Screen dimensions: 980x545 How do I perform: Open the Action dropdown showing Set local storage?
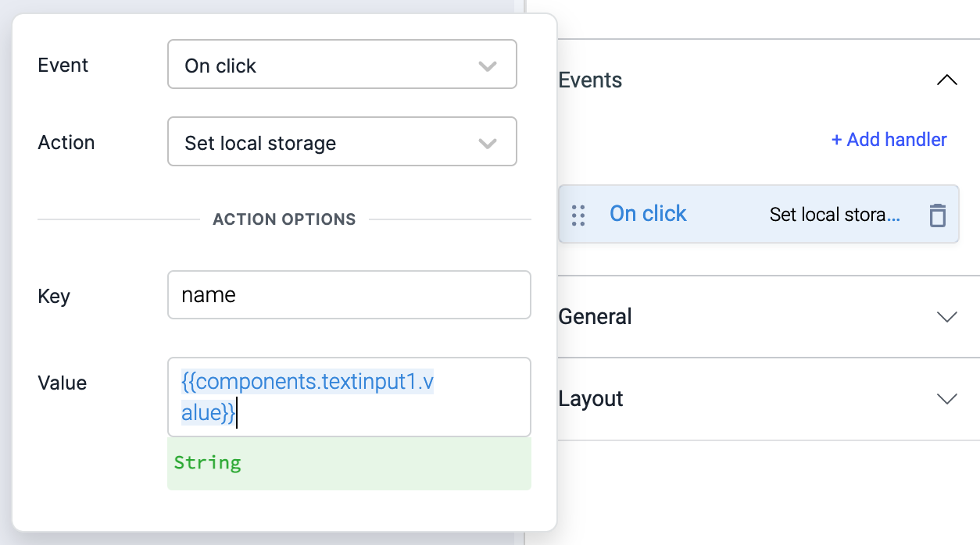[x=342, y=143]
